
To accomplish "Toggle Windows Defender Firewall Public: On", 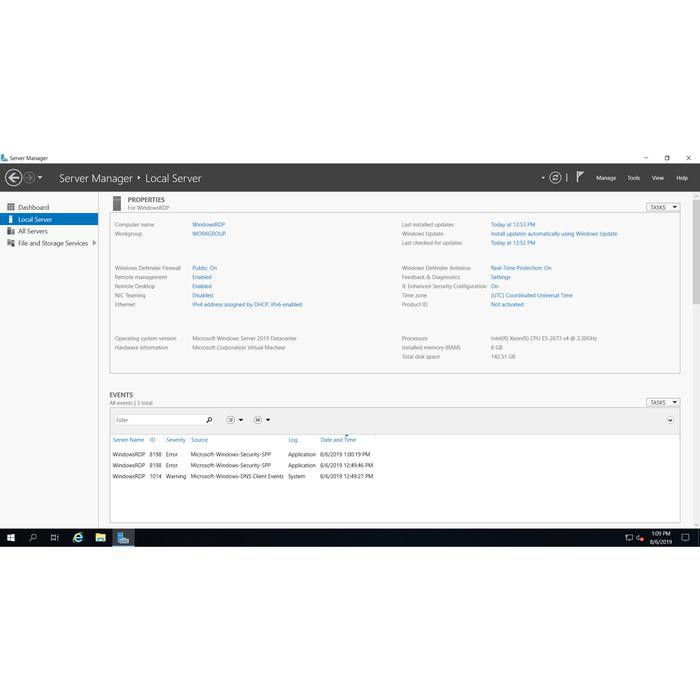I will point(204,268).
